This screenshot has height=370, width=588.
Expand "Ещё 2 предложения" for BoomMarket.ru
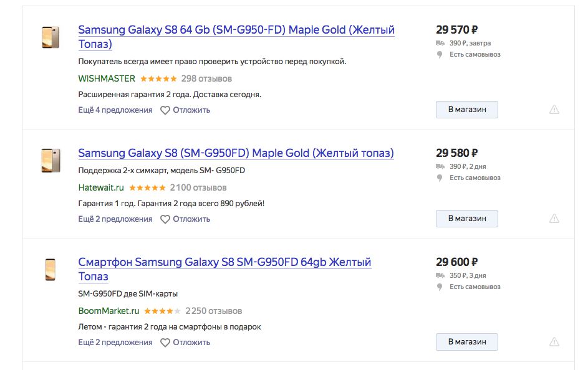115,343
